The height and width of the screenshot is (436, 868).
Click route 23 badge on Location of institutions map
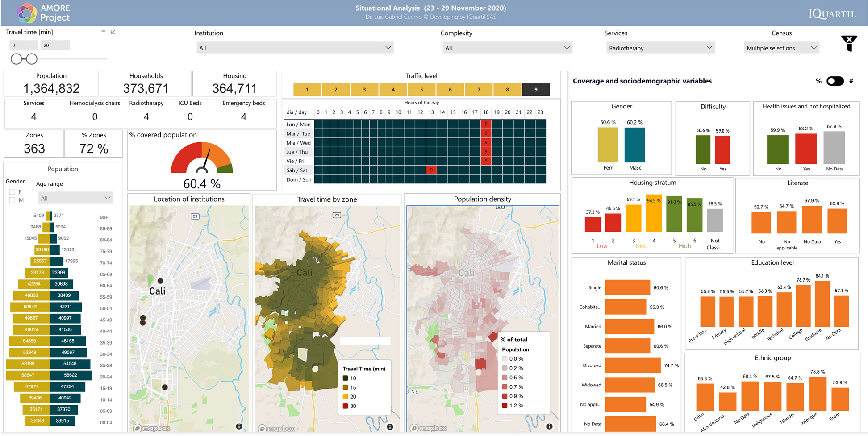195,216
